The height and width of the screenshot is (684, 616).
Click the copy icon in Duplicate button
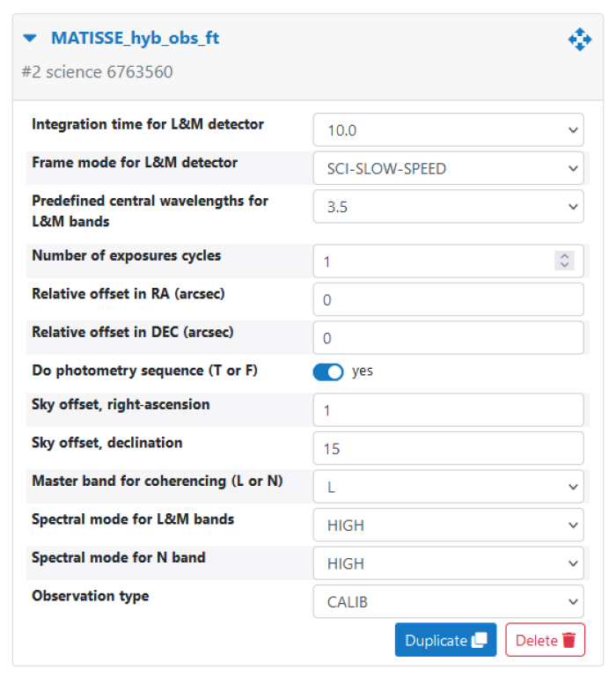(480, 640)
